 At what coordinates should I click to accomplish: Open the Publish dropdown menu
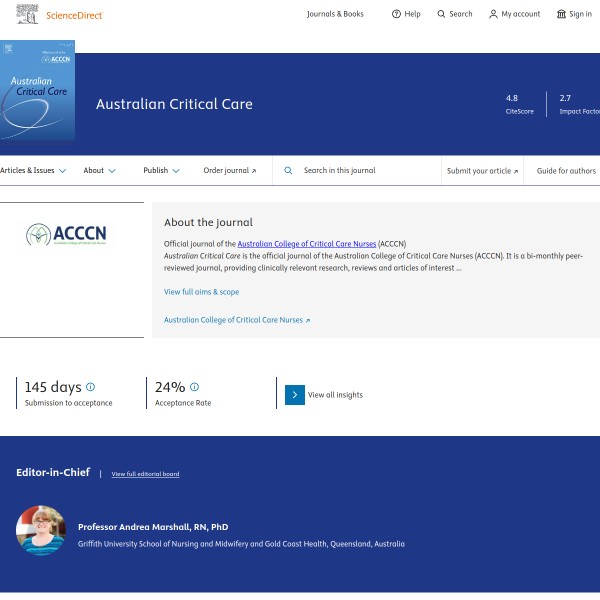click(x=161, y=171)
